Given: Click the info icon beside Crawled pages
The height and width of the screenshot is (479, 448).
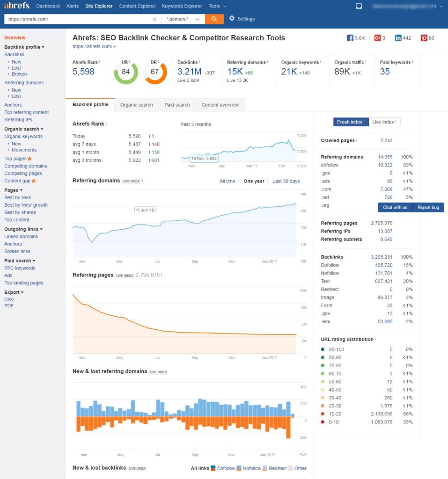Looking at the screenshot, I should 357,140.
